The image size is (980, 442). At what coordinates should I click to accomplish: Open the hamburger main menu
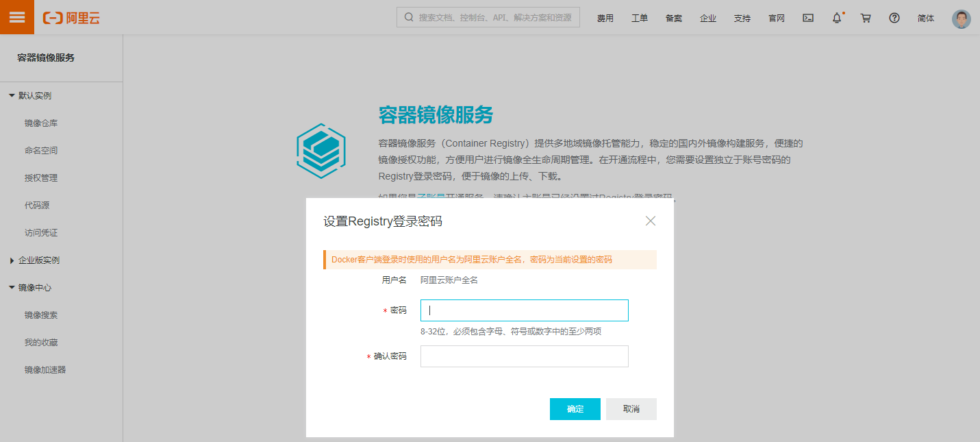[17, 17]
